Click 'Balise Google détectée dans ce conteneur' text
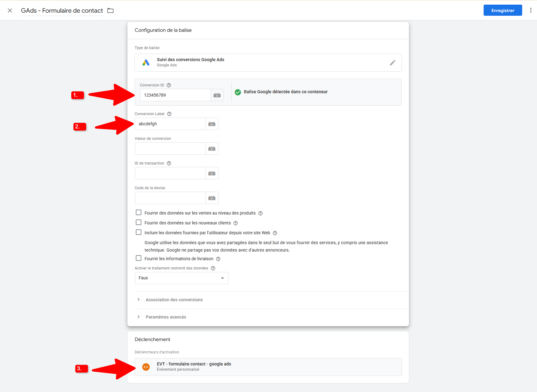Viewport: 537px width, 392px height. click(286, 92)
